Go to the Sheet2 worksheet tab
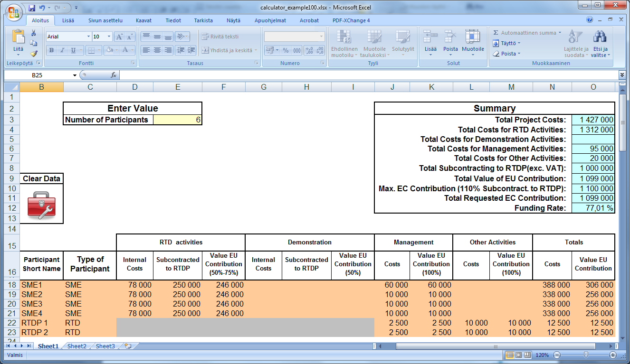 [76, 346]
